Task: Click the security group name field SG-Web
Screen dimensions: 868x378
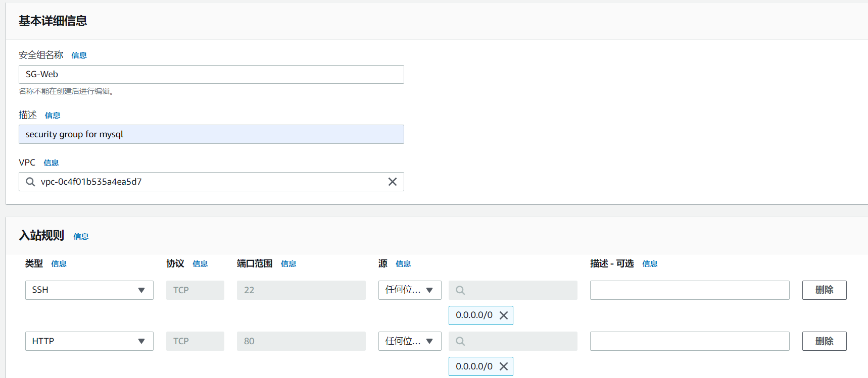Action: 211,74
